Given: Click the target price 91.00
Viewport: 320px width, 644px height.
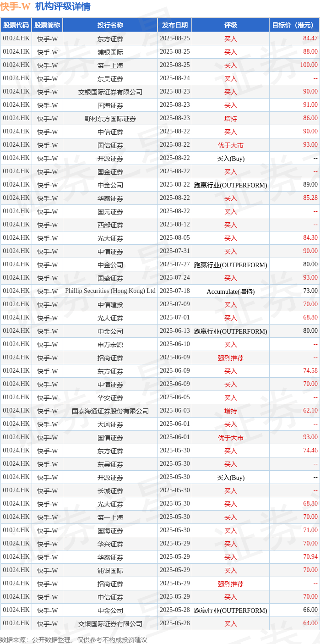Looking at the screenshot, I should 310,105.
